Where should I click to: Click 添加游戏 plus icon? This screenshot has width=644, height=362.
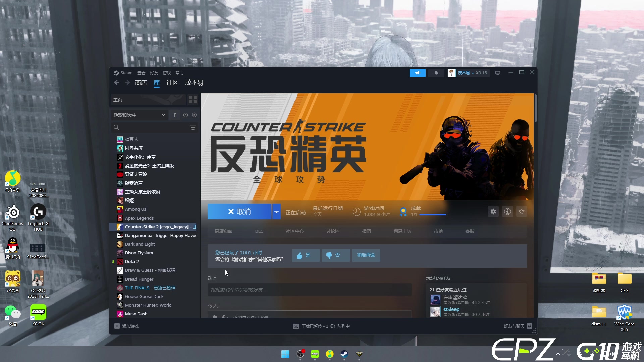[x=117, y=326]
